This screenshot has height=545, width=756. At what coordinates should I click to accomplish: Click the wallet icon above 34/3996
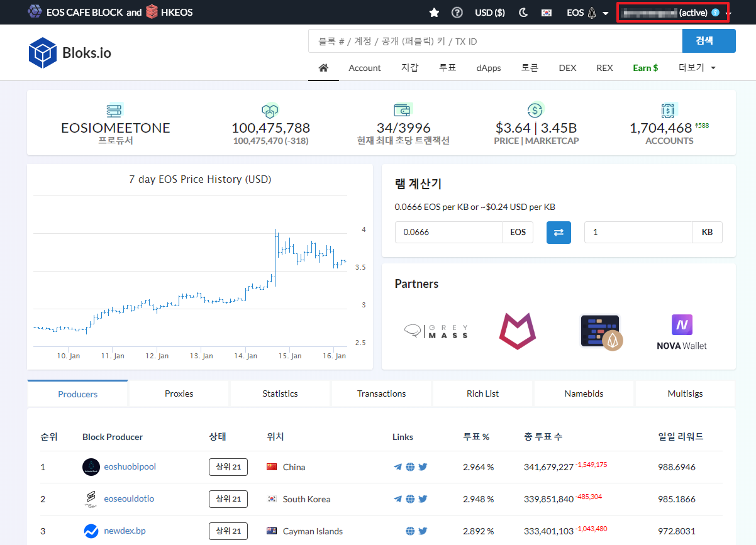[x=403, y=111]
